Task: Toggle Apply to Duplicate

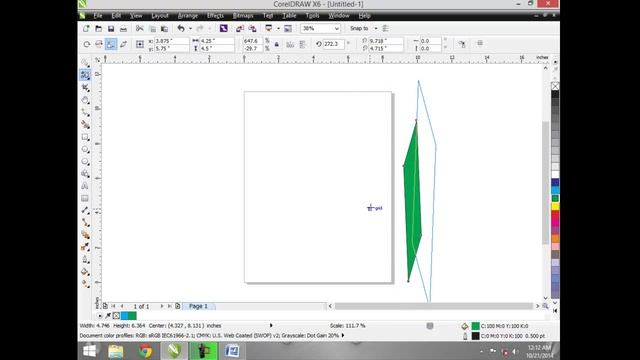Action: [462, 44]
